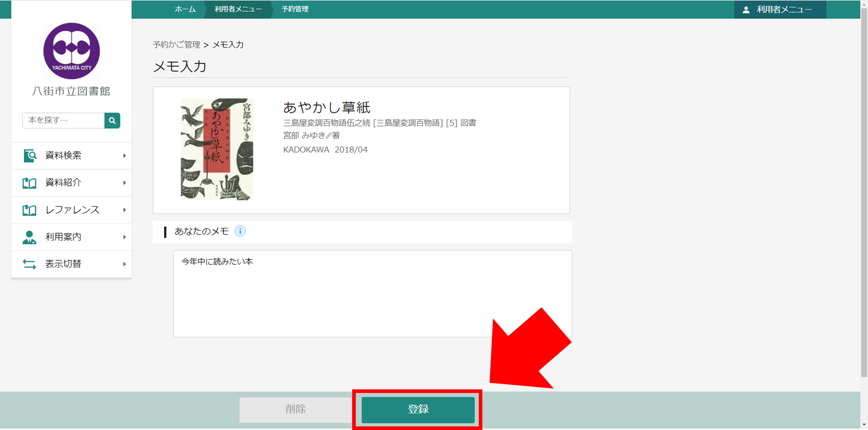Click the info icon beside あなたのメモ
868x430 pixels.
click(x=240, y=231)
